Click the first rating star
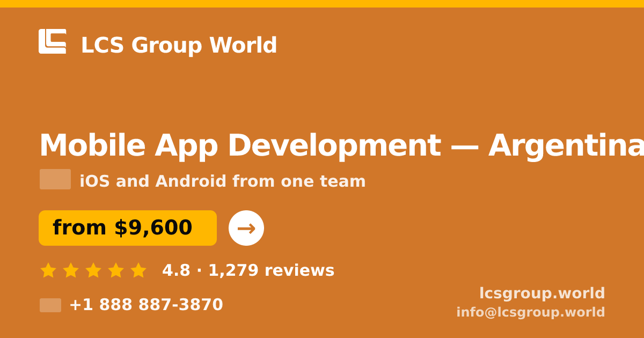 point(48,270)
